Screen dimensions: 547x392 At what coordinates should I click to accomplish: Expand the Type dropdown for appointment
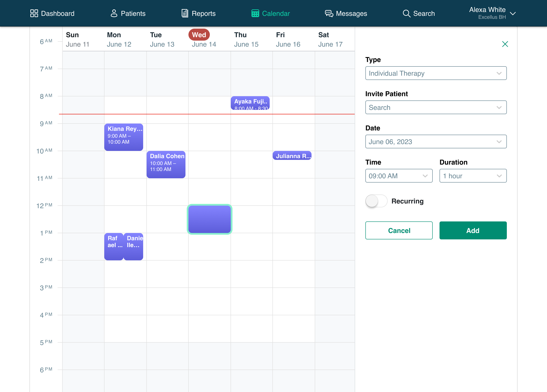[436, 73]
